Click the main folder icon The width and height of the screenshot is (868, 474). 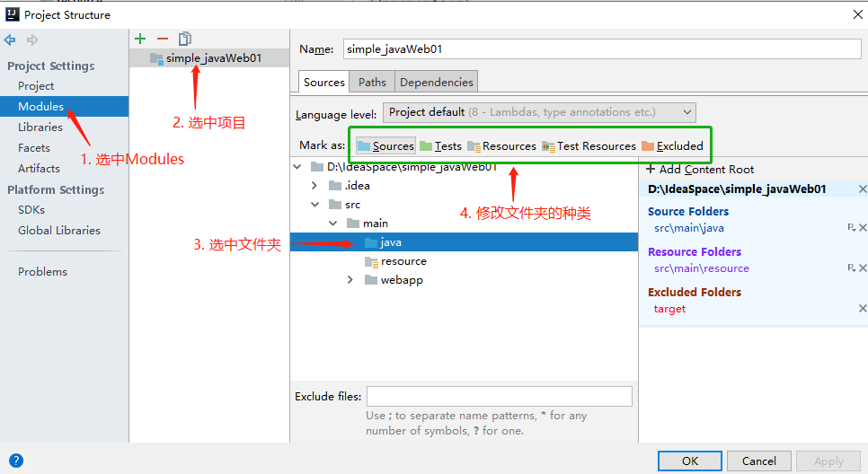pos(352,224)
